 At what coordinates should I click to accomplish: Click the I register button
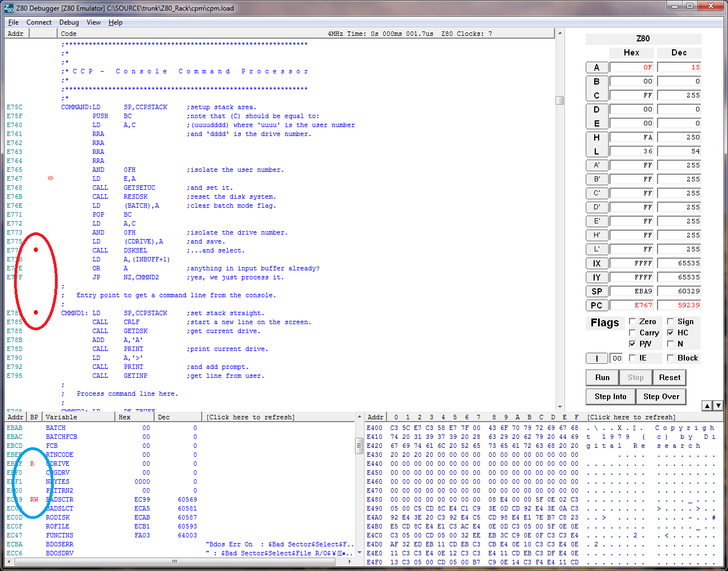596,358
